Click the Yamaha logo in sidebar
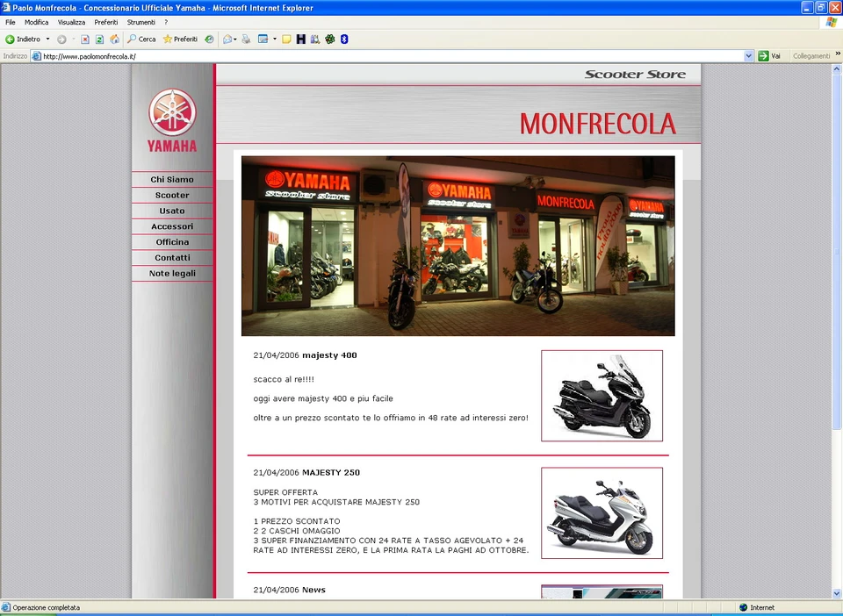This screenshot has width=843, height=616. [172, 120]
